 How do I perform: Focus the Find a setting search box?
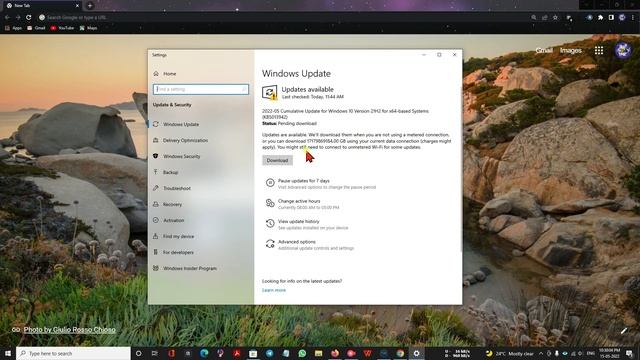coord(201,89)
